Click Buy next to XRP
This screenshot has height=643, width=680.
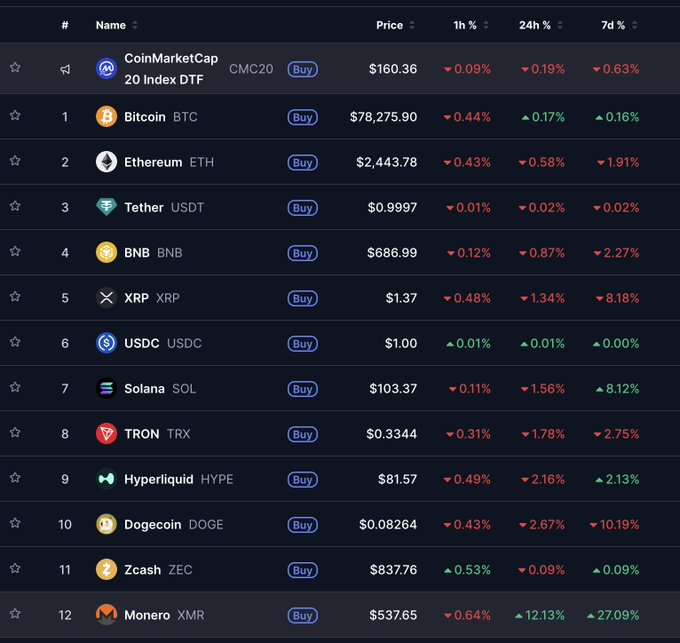click(303, 298)
